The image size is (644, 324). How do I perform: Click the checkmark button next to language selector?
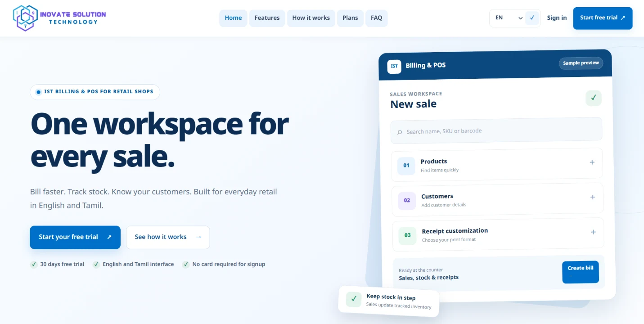(532, 18)
